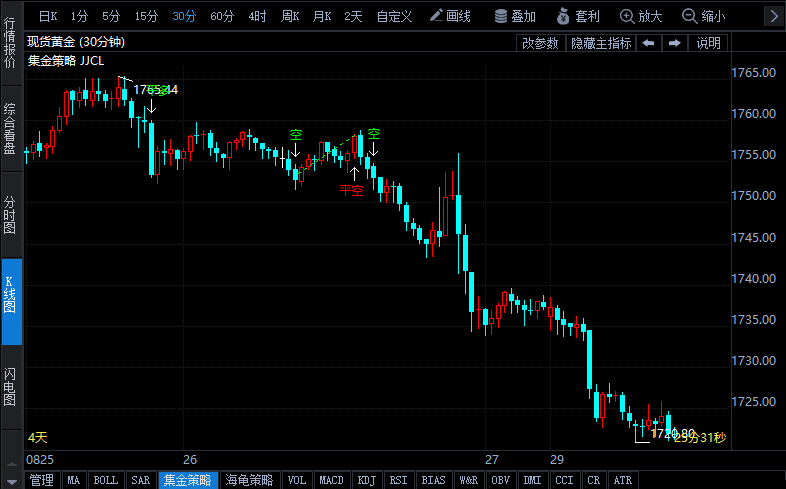Click the 1765.14 high price label
The width and height of the screenshot is (786, 489).
tap(155, 90)
